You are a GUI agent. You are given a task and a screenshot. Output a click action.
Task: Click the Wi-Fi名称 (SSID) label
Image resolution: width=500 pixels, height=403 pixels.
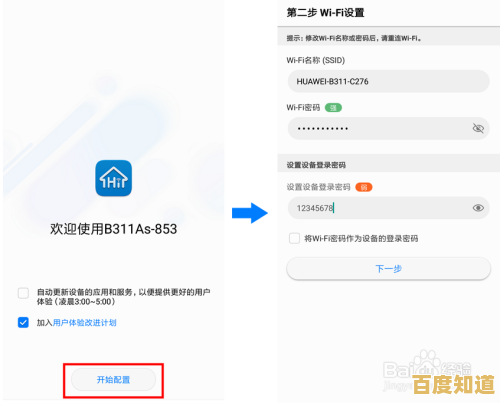point(316,60)
